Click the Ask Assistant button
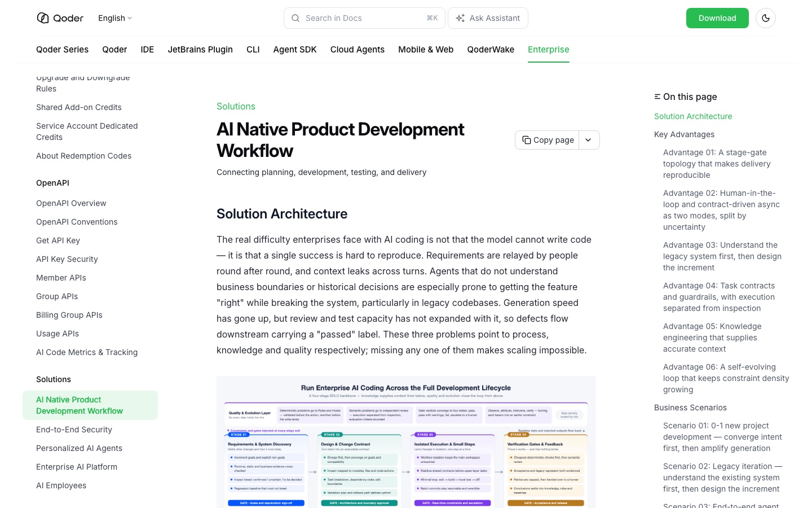Screen dimensions: 812x508 pos(488,18)
